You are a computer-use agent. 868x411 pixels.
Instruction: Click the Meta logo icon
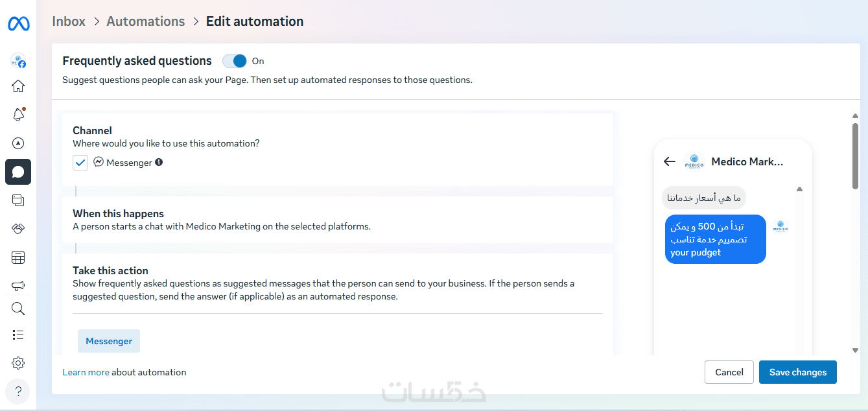(18, 24)
